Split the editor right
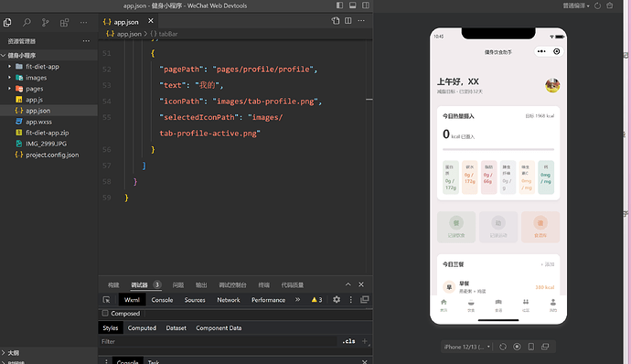Image resolution: width=631 pixels, height=364 pixels. coord(348,20)
